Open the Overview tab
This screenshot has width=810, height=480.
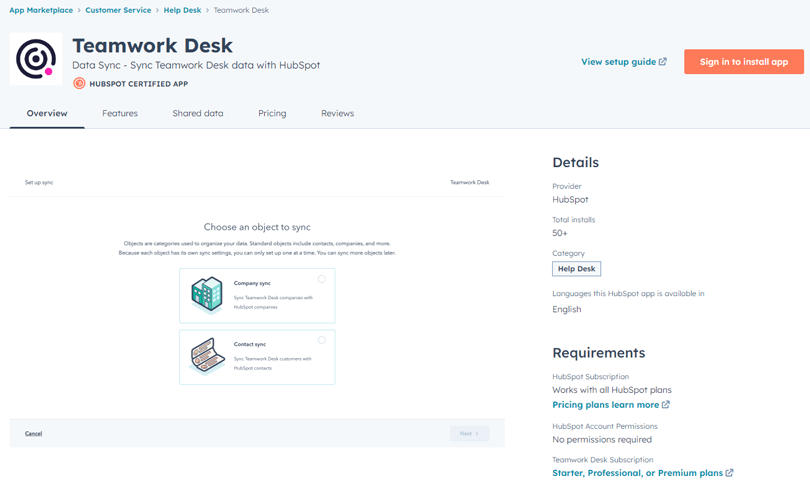point(47,113)
